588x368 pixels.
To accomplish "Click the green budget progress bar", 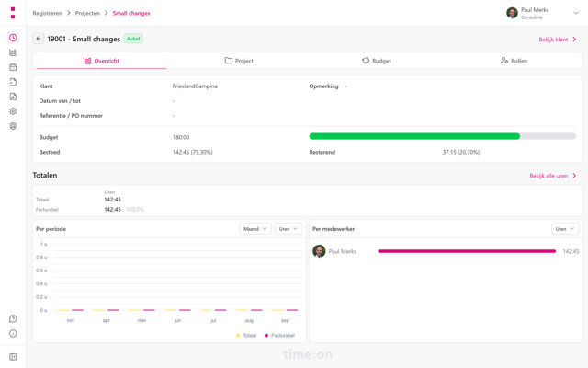I will 414,136.
